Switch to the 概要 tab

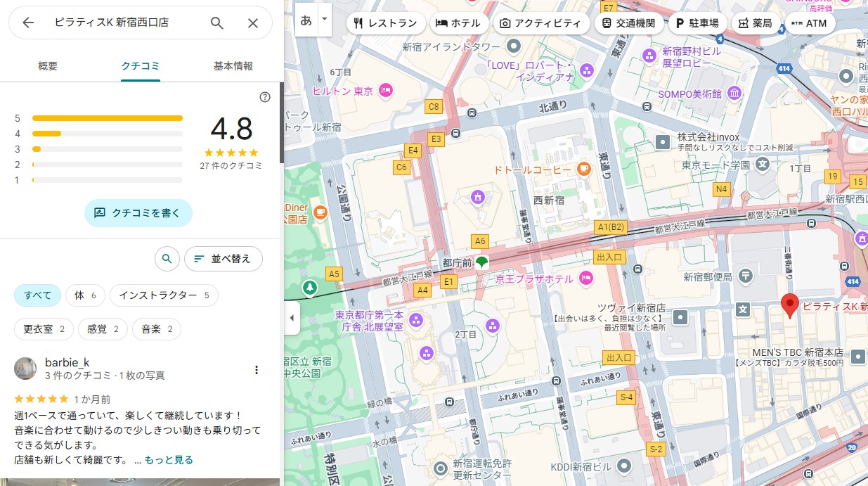48,66
